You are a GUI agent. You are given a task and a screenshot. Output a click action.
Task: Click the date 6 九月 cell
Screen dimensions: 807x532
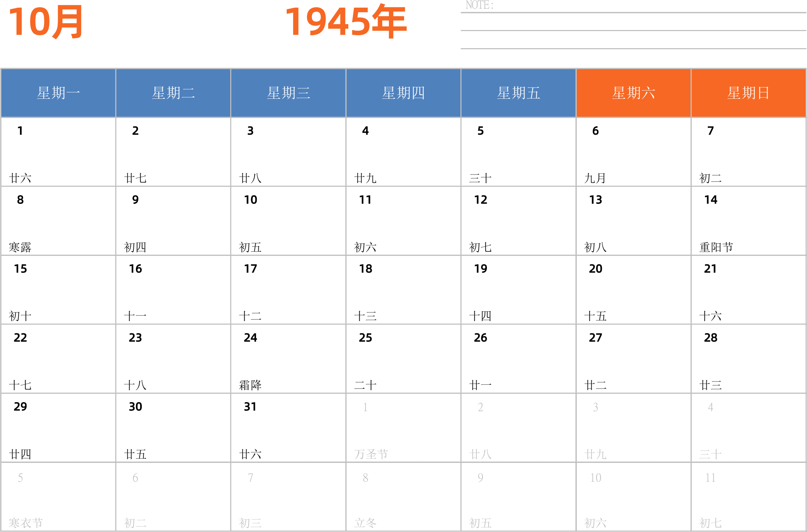pos(633,152)
